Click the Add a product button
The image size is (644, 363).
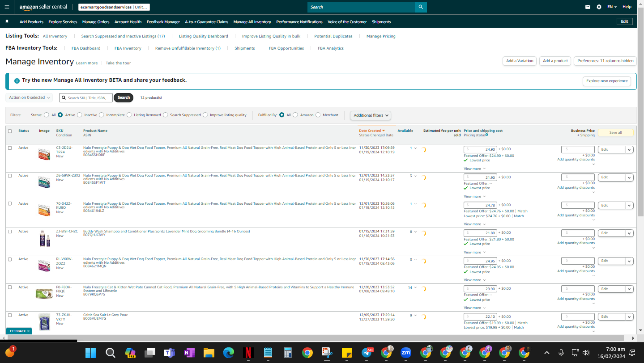[x=555, y=61]
